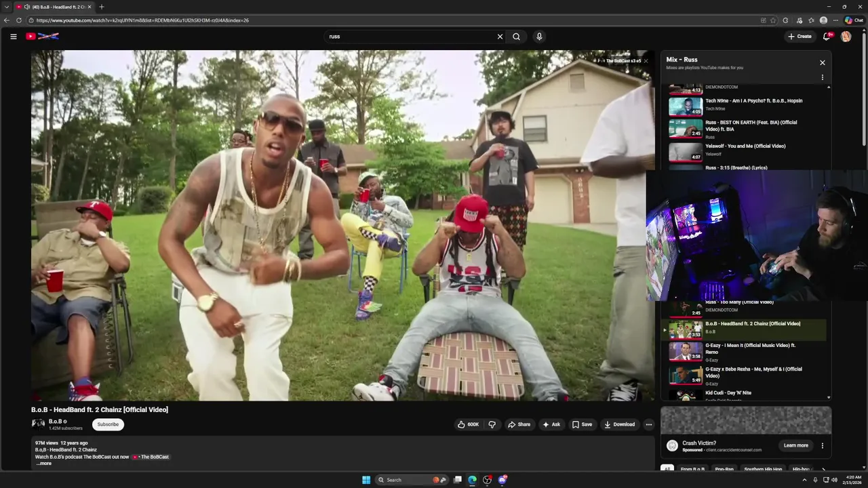Close the B.o.B HeadBand browser tab
Viewport: 868px width, 488px height.
pos(90,7)
